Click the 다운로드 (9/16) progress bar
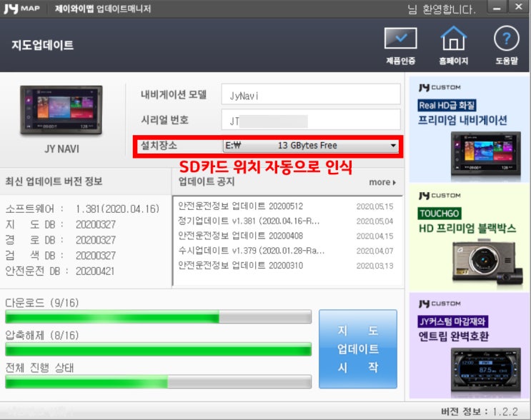 tap(158, 317)
